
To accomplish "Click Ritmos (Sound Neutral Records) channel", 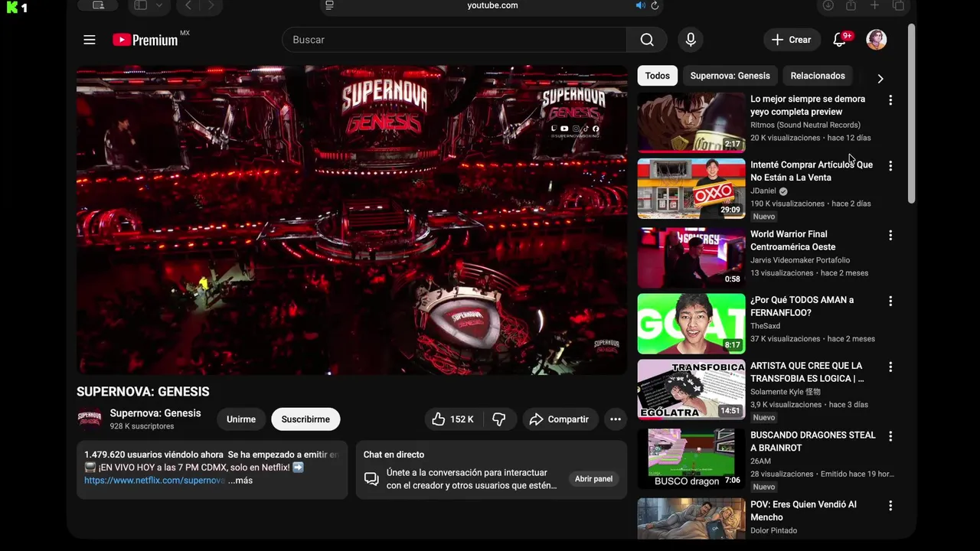I will tap(805, 125).
